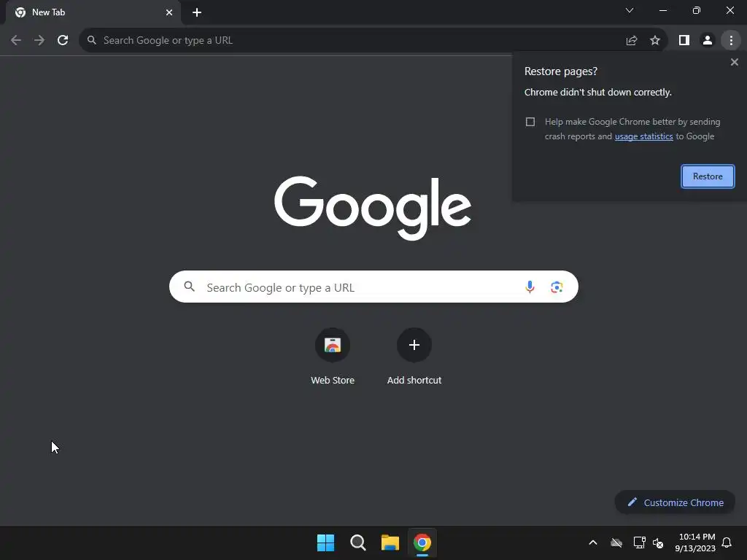
Task: Click the search magnifier in Google box
Action: (190, 287)
